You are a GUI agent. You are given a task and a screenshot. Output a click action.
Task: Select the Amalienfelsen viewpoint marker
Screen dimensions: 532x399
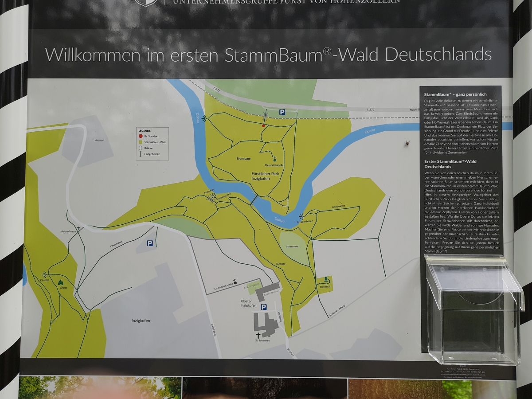click(x=302, y=216)
